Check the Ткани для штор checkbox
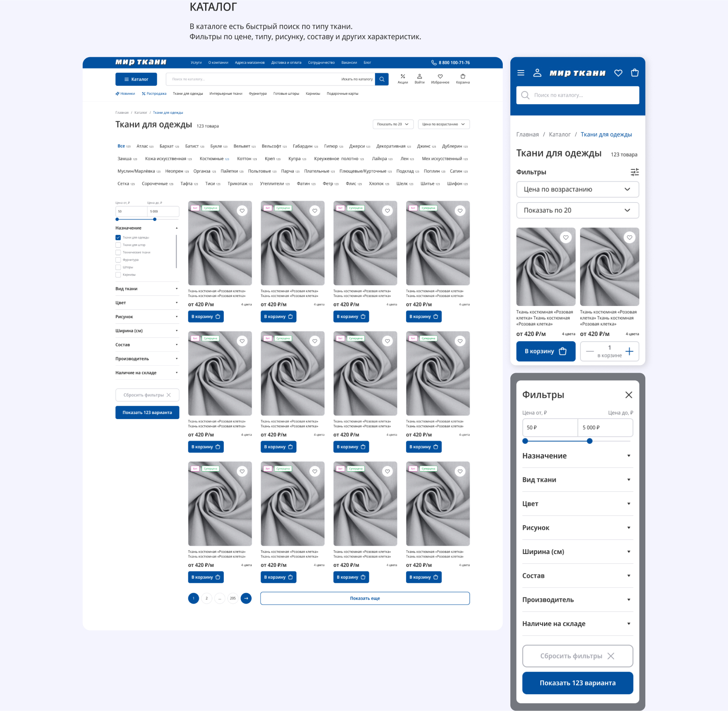 coord(118,245)
